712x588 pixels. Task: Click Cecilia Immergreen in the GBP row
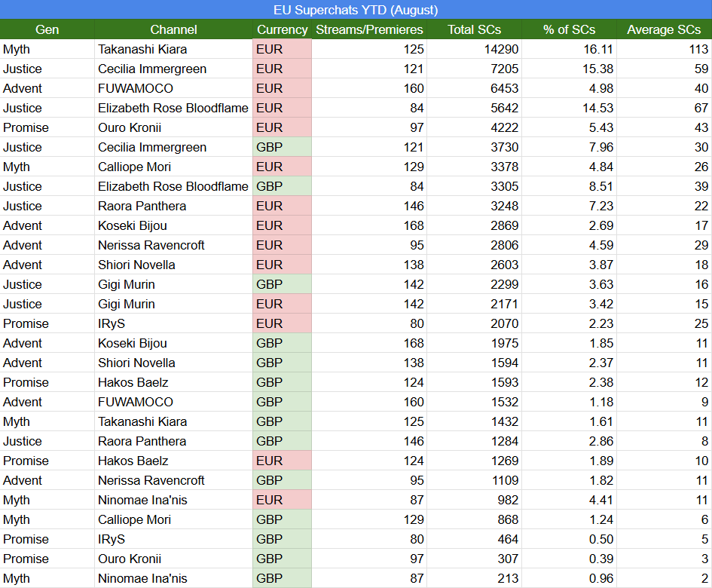click(x=152, y=147)
